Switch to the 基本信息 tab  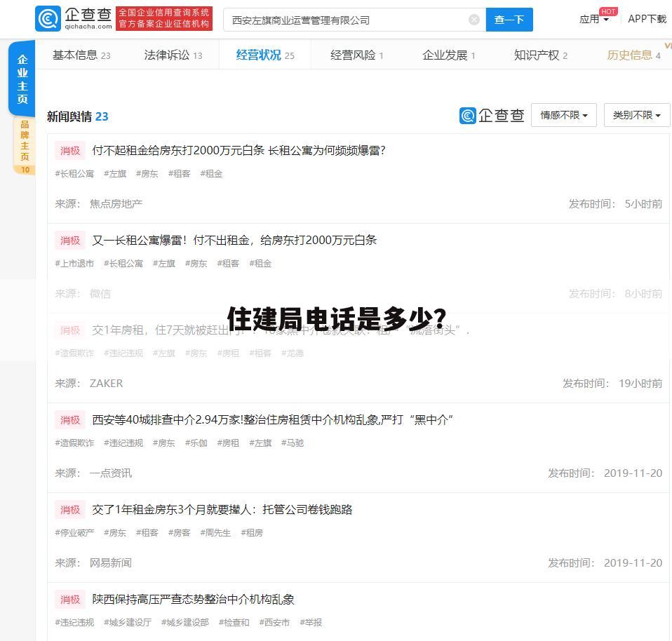[x=81, y=55]
